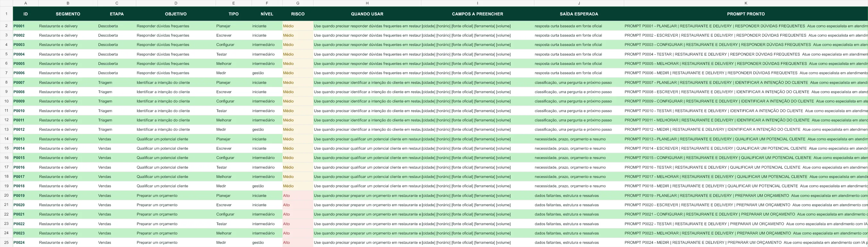868x247 pixels.
Task: Click Saída Esperada cell in row P0001
Action: tap(579, 26)
